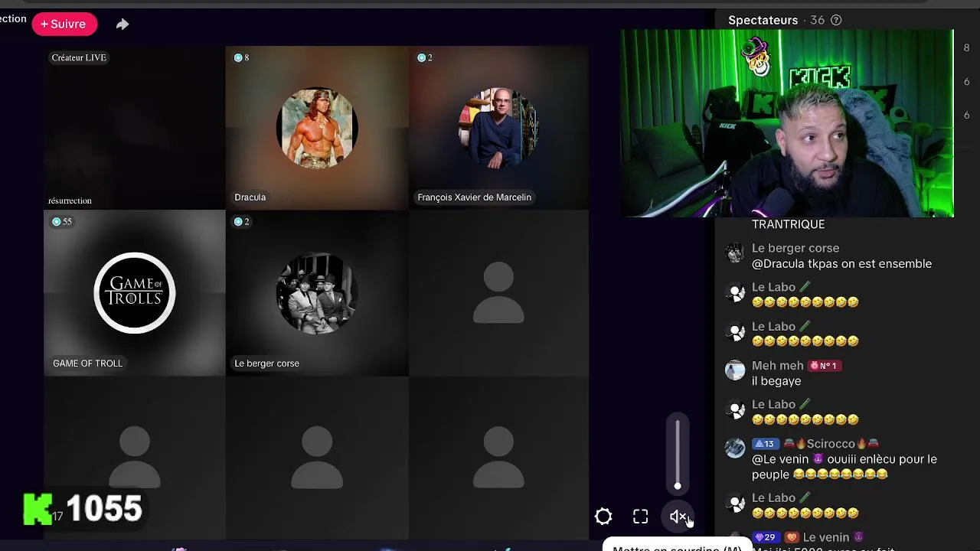This screenshot has width=980, height=551.
Task: Click the résurrection host name
Action: (x=70, y=201)
